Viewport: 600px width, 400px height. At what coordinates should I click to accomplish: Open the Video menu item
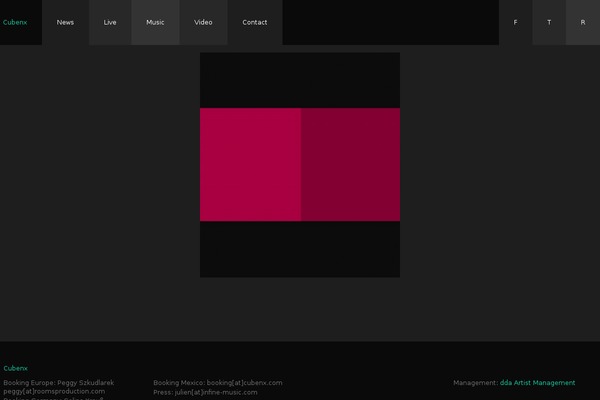203,22
